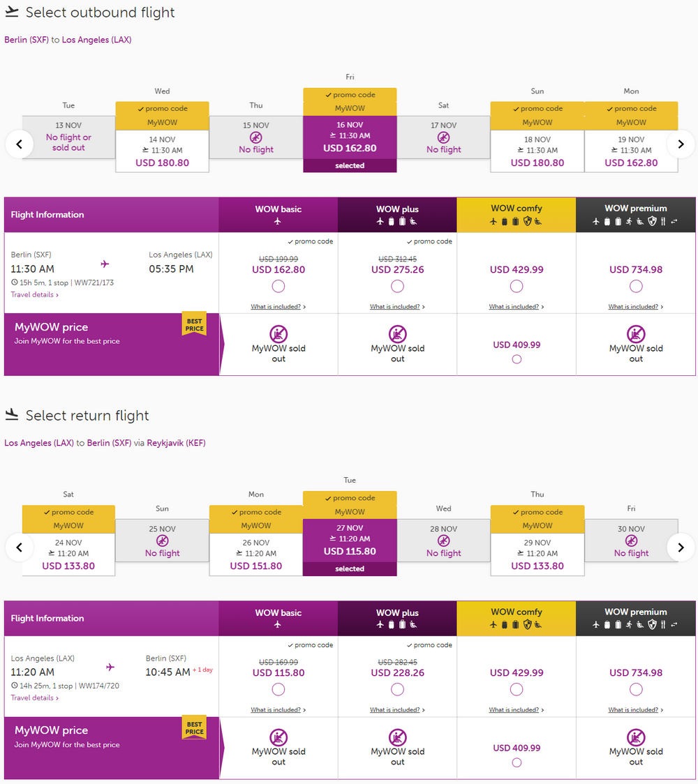Select return WOW plus USD 228.26 fare
Image resolution: width=698 pixels, height=784 pixels.
click(x=397, y=689)
